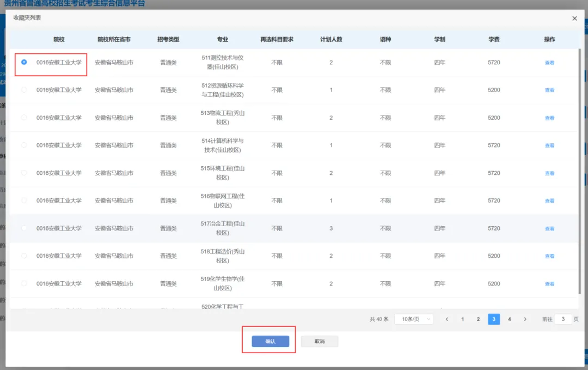Click 518工程造价(秀山校区) major cell

pyautogui.click(x=222, y=256)
